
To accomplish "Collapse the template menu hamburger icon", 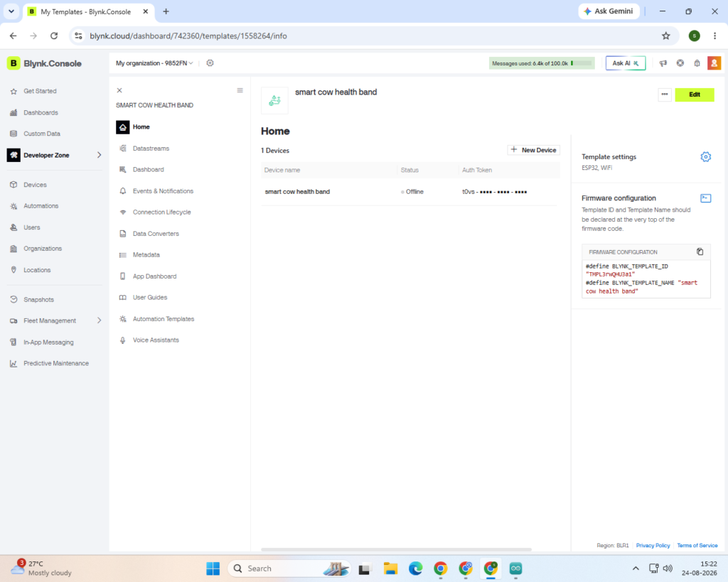I will click(240, 90).
